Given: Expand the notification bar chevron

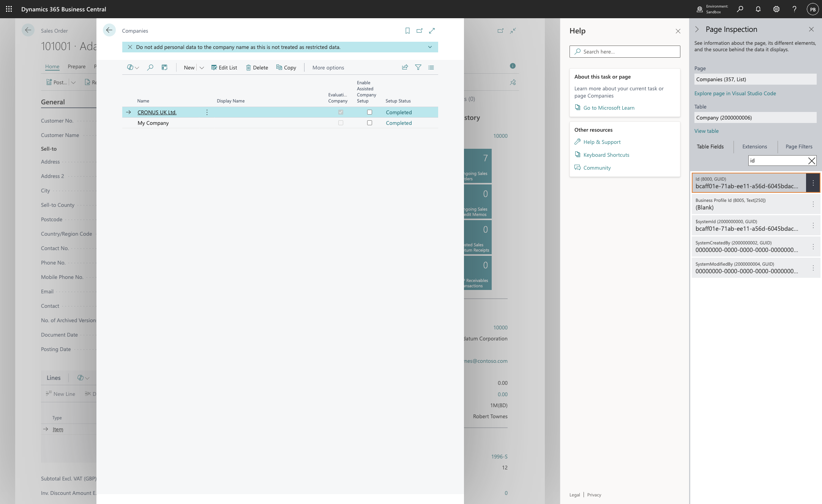Looking at the screenshot, I should 430,47.
